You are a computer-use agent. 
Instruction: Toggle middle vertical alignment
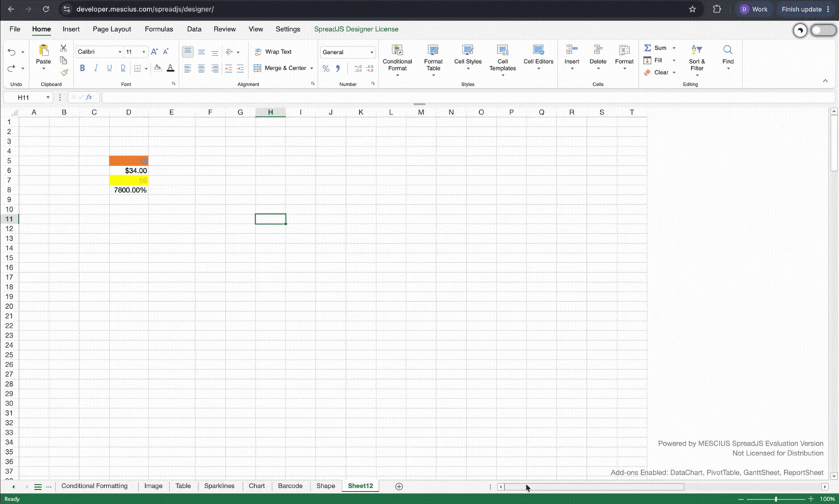click(201, 52)
